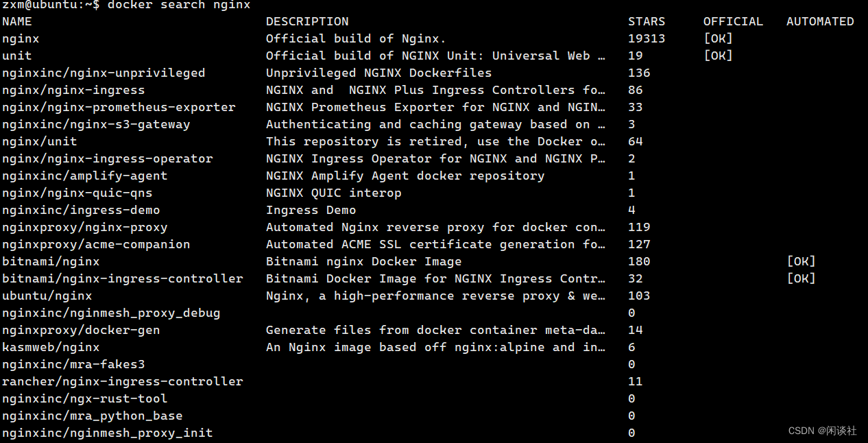Click nginxinc/nginx-unprivileged image name
This screenshot has height=443, width=868.
[104, 73]
